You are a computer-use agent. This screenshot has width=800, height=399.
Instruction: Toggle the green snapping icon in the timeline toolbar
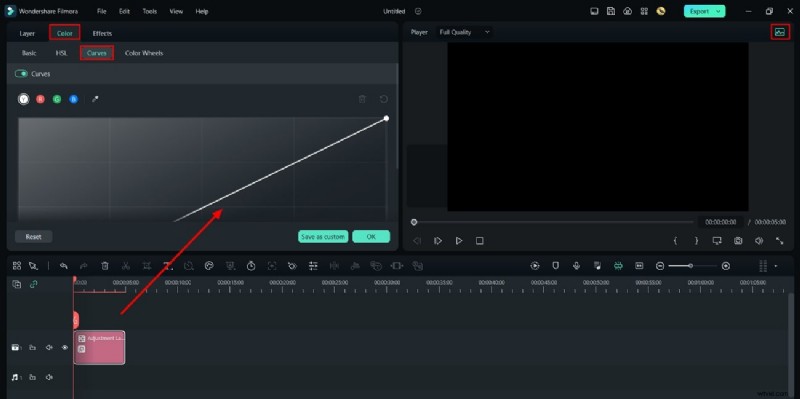pos(618,266)
